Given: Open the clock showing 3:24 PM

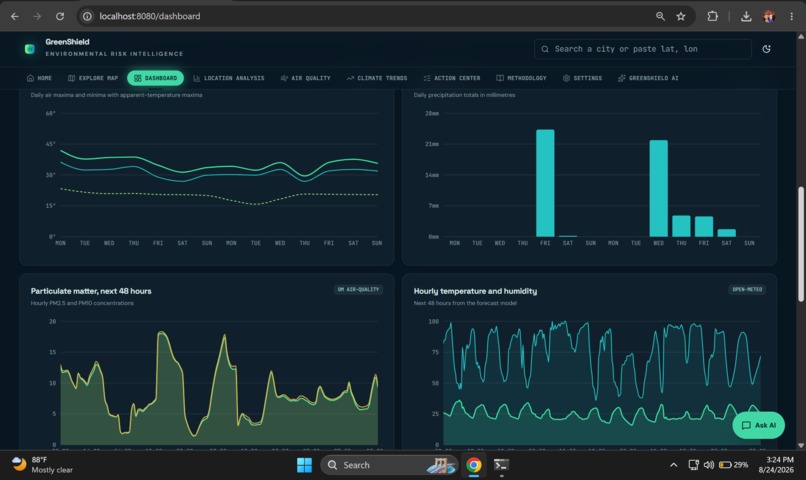Looking at the screenshot, I should click(776, 465).
